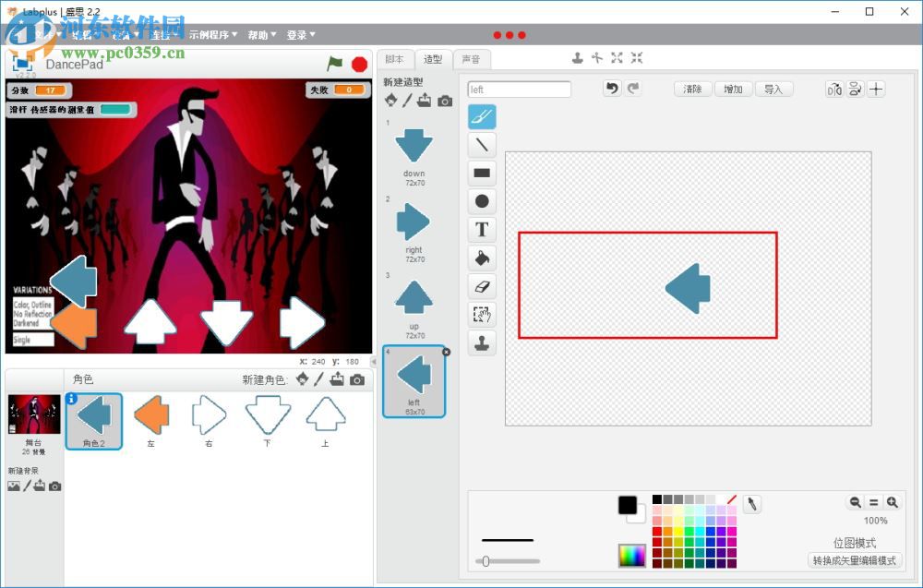This screenshot has width=923, height=588.
Task: Choose the transparent no-color swatch with red slash
Action: (731, 499)
